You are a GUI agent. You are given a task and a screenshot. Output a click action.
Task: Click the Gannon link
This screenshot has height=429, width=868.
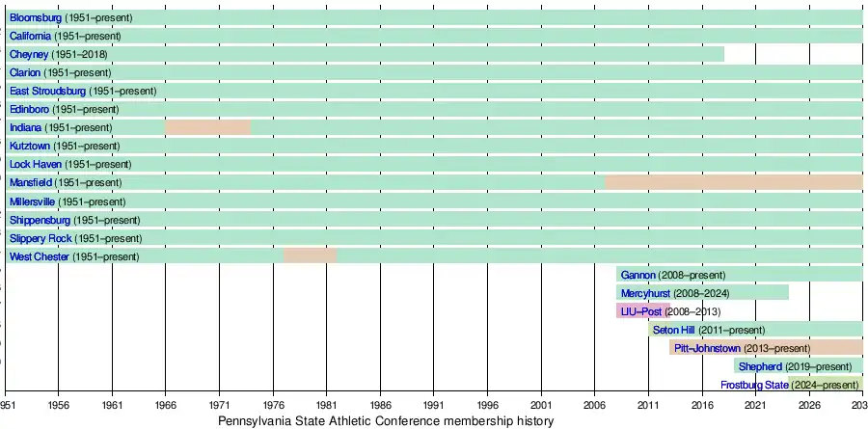[637, 275]
